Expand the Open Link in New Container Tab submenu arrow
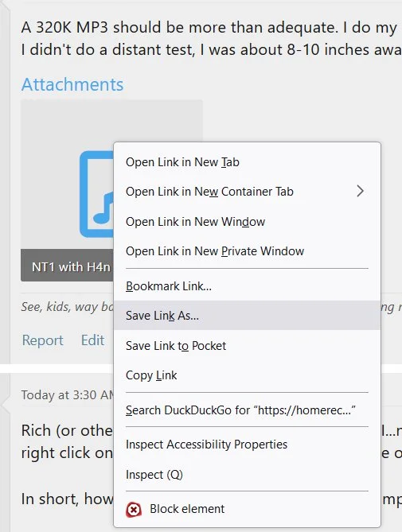The image size is (402, 532). point(361,192)
